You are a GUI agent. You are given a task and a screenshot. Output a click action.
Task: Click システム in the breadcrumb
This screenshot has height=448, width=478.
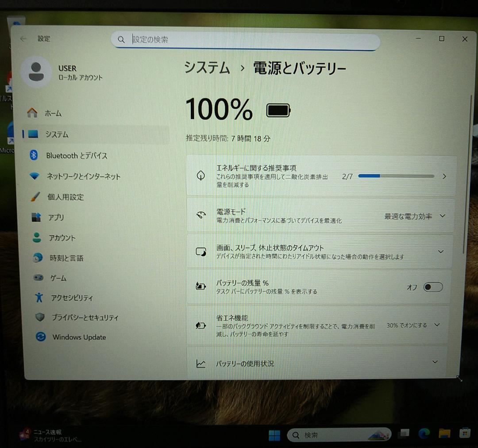[x=206, y=69]
